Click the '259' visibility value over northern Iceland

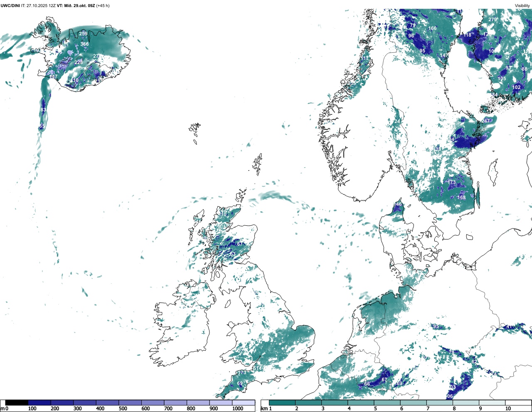pyautogui.click(x=84, y=34)
